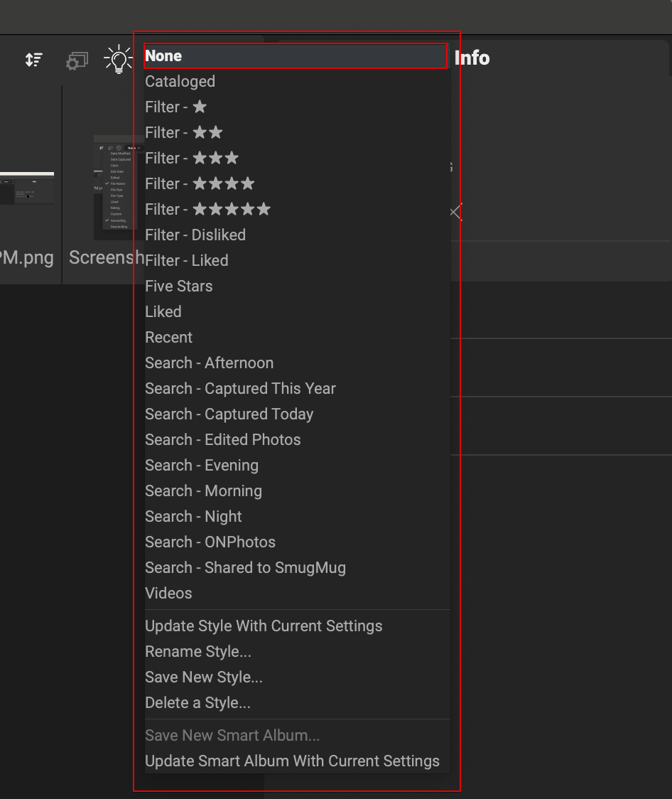Select the five-star Filter preset
The image size is (672, 799).
click(207, 210)
